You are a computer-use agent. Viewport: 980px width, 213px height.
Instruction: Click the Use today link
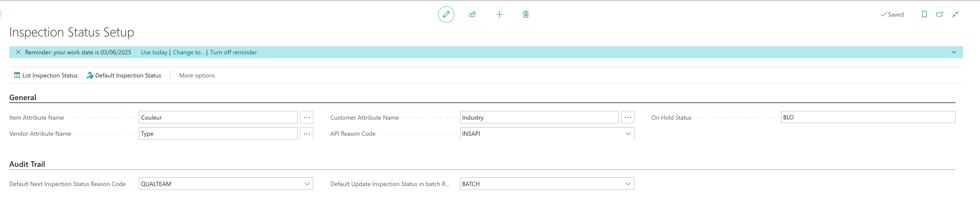coord(154,53)
